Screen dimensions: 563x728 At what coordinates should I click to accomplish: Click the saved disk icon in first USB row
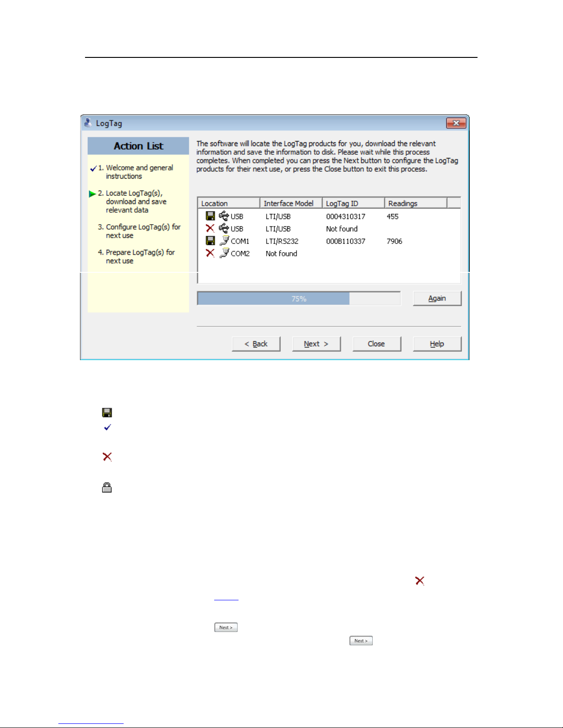[210, 216]
